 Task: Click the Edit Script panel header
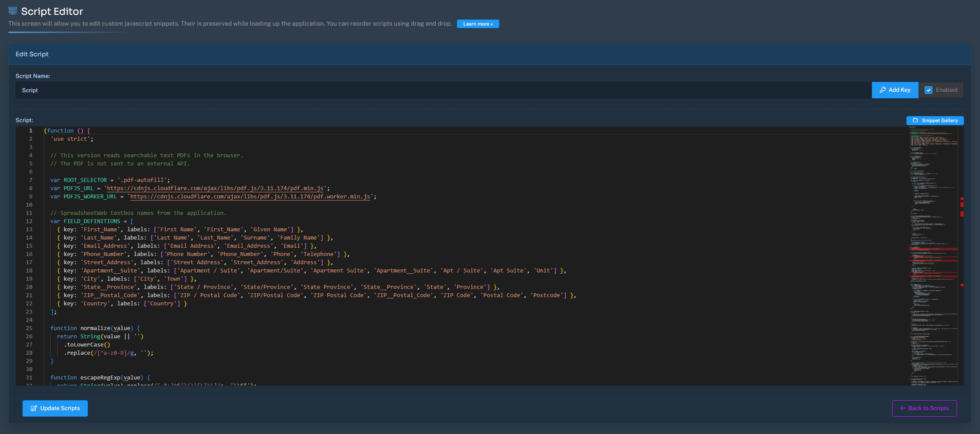coord(490,54)
